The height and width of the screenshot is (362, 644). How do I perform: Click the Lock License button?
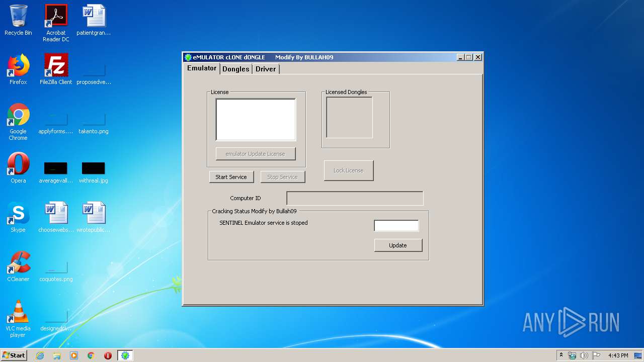point(349,170)
